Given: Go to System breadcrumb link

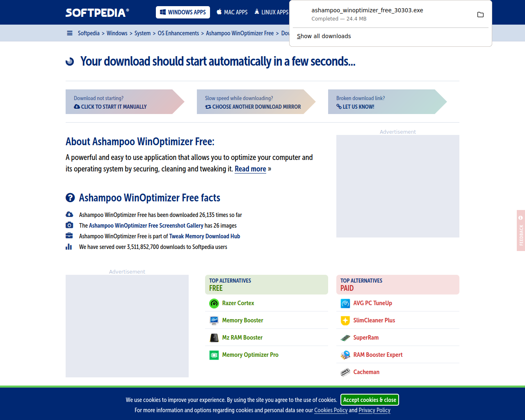Looking at the screenshot, I should 142,33.
